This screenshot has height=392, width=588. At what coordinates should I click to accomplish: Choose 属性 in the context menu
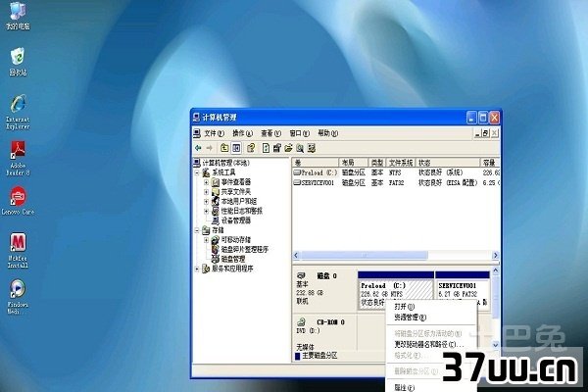click(x=431, y=387)
